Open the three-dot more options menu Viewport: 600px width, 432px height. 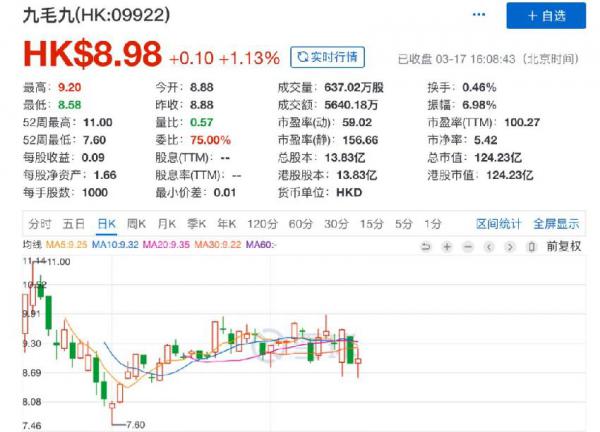click(479, 15)
